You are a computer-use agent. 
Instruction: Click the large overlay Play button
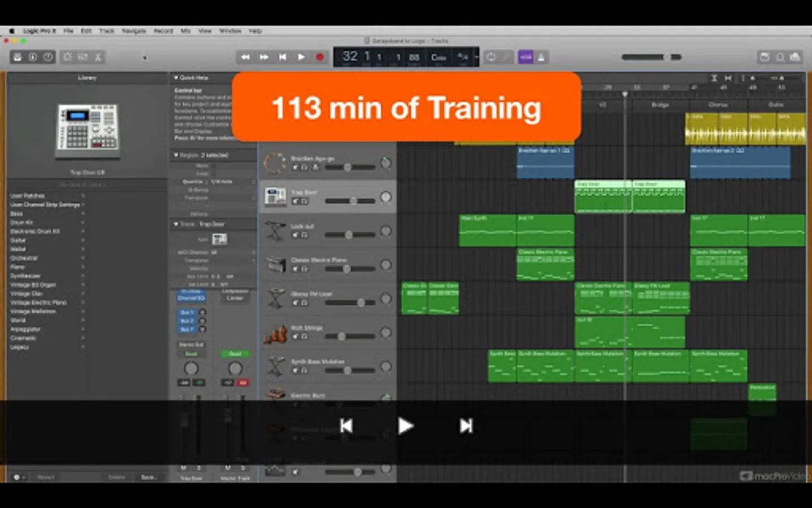405,426
